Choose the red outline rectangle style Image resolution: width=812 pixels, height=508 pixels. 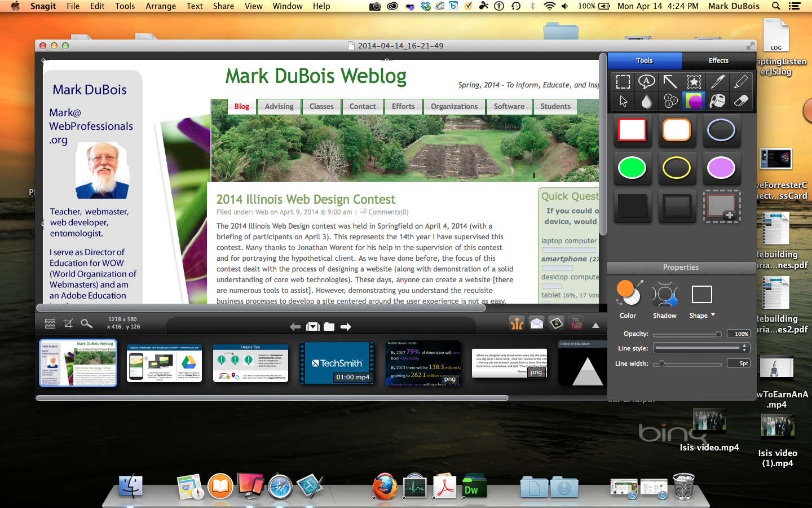pyautogui.click(x=632, y=130)
